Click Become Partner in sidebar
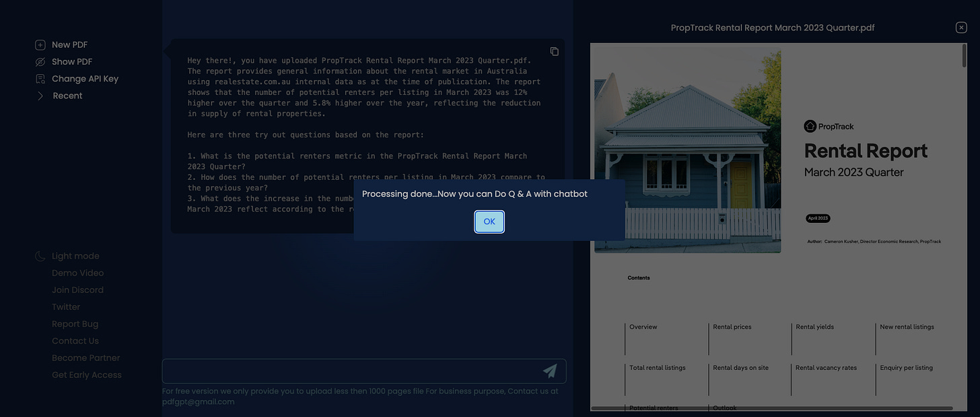The width and height of the screenshot is (980, 417). click(x=86, y=358)
